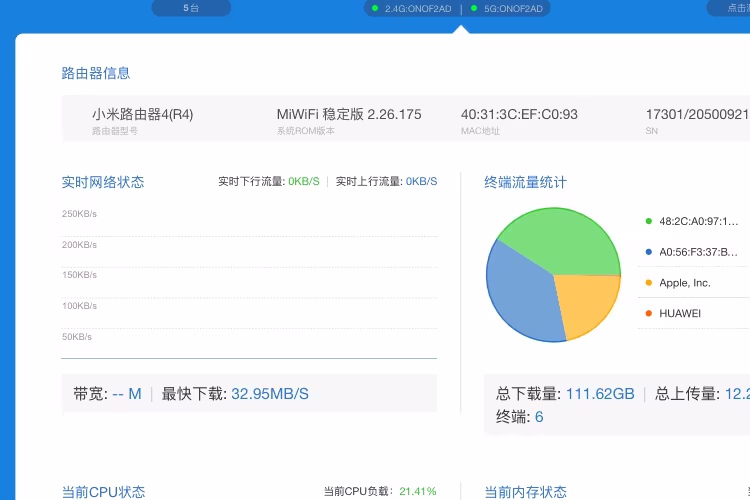Open the 5G:ONOF2AD WiFi status

pyautogui.click(x=513, y=9)
